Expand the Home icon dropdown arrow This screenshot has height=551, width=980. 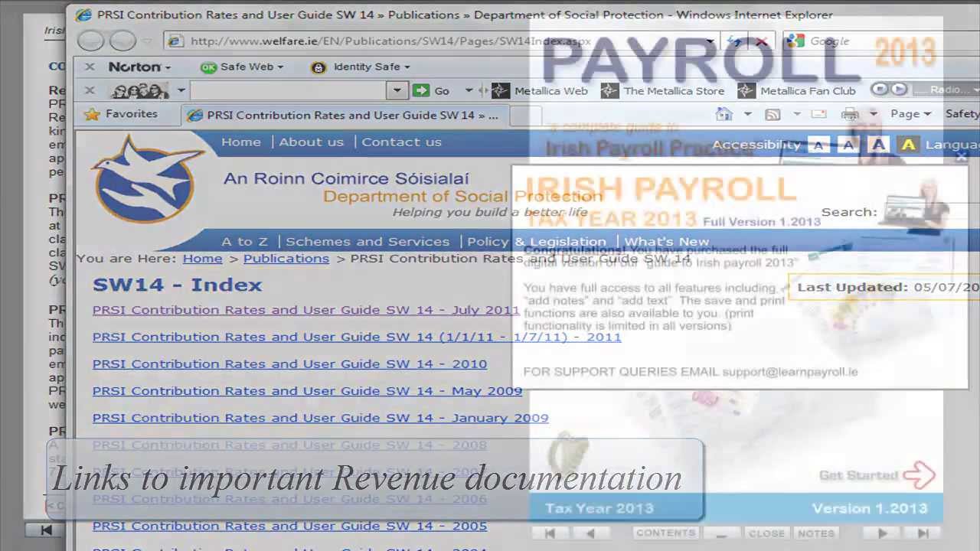(747, 114)
